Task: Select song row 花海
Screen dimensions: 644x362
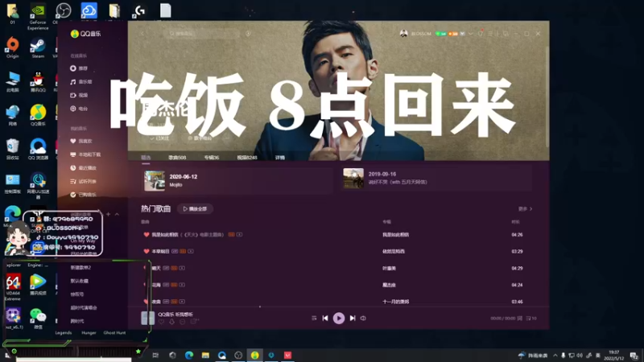Action: (x=338, y=285)
